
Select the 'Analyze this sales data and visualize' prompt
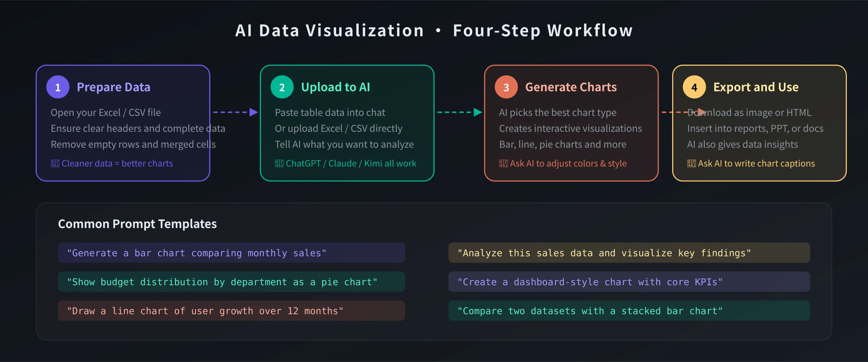(629, 253)
